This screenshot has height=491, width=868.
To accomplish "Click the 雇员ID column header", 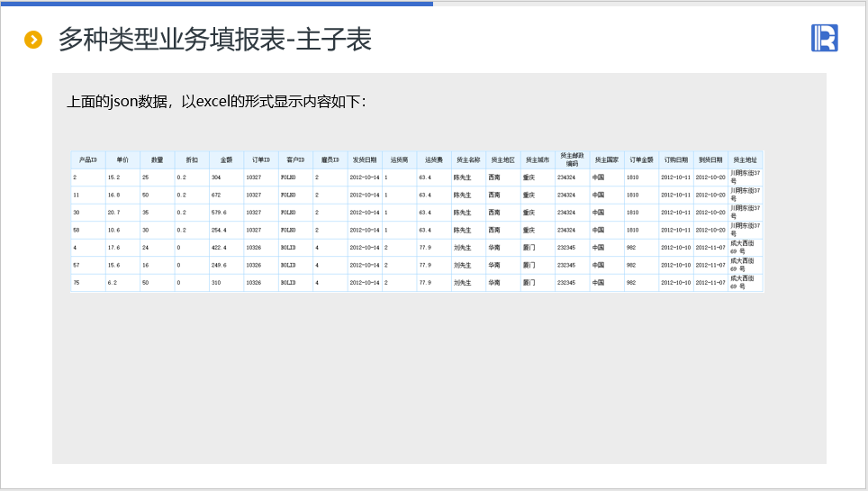I will (330, 160).
